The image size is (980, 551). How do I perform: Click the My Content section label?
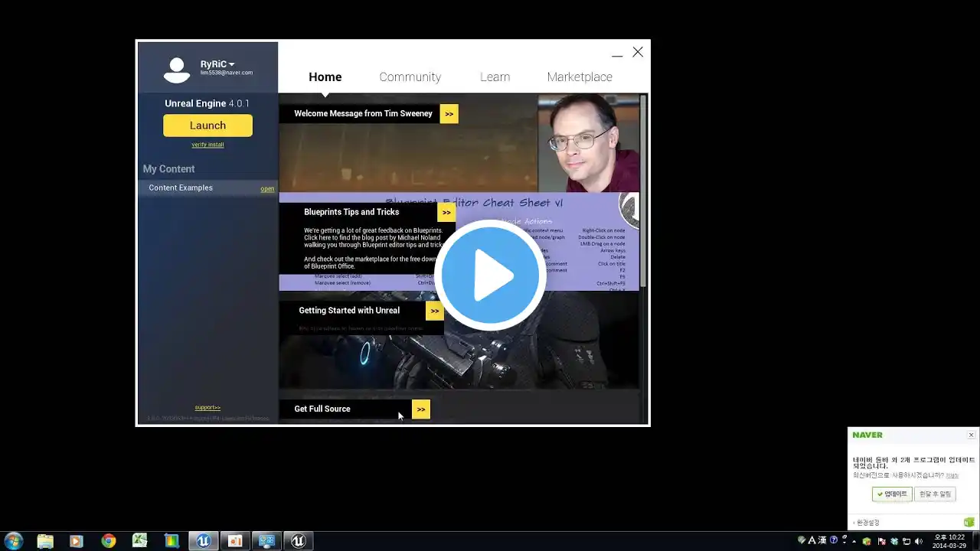pos(168,169)
